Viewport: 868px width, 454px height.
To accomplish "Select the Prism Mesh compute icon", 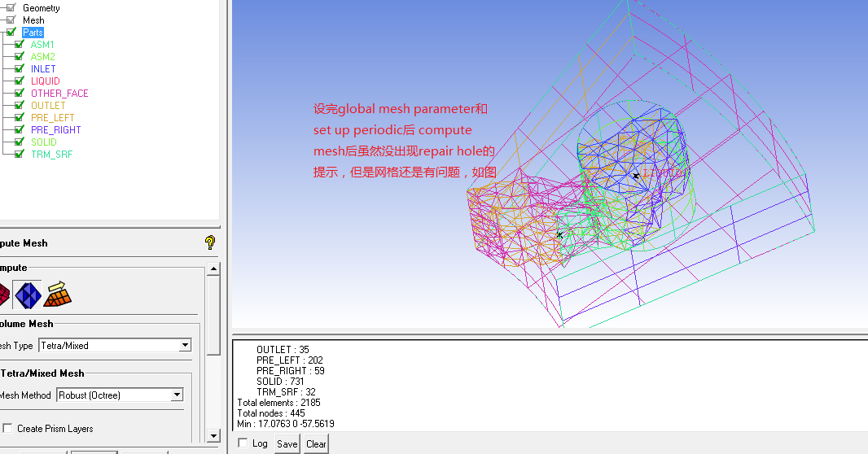I will [x=58, y=295].
